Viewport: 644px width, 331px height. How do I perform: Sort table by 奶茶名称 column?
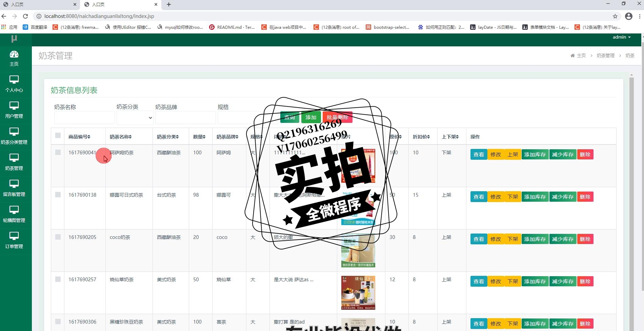point(121,137)
